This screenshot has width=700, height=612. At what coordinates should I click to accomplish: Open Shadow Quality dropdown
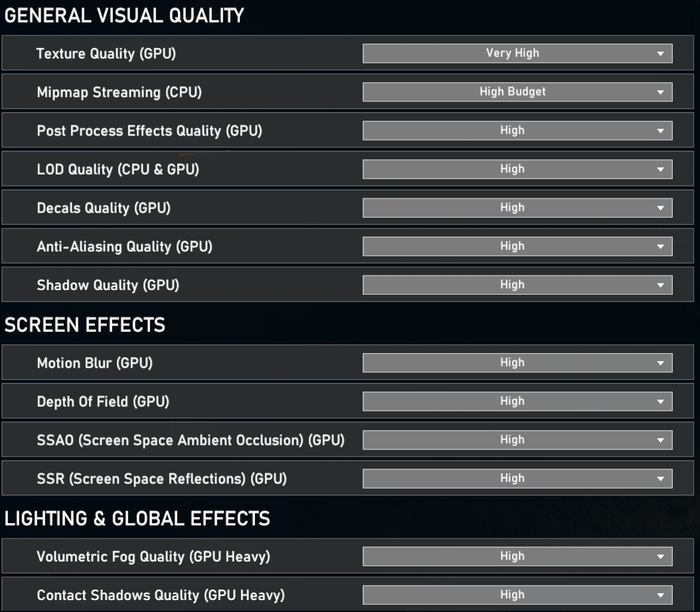coord(517,285)
